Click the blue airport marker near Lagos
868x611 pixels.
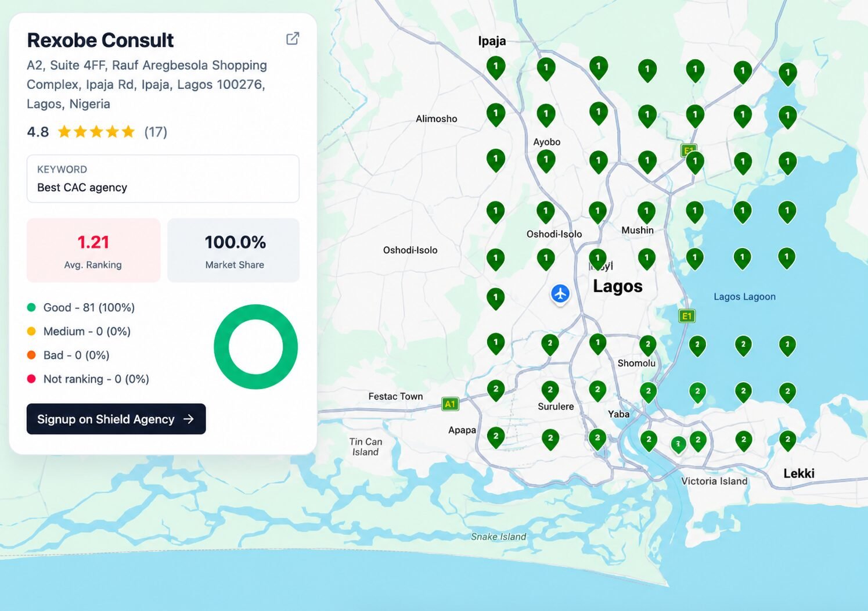560,294
